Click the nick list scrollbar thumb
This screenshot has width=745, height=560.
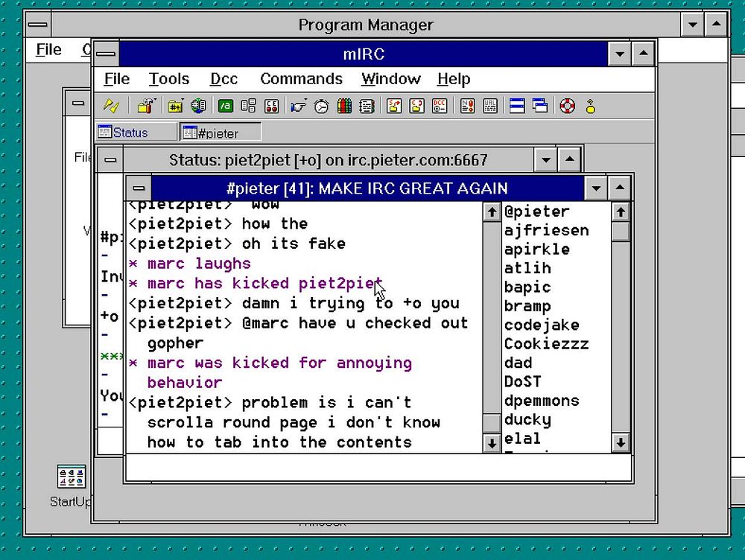(620, 232)
